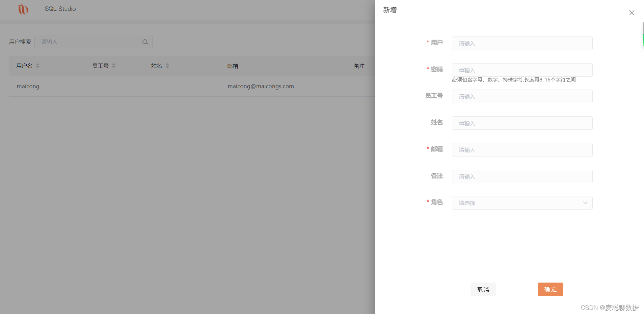Click the password rule hint text
Image resolution: width=644 pixels, height=314 pixels.
click(x=514, y=80)
